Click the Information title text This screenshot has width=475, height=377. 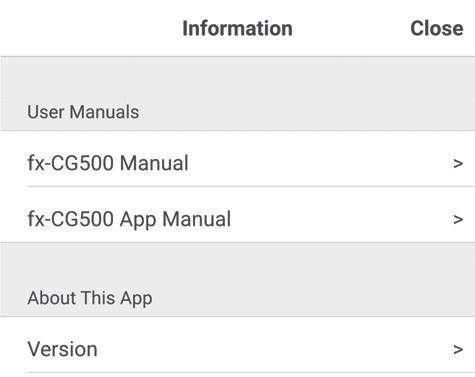click(237, 28)
